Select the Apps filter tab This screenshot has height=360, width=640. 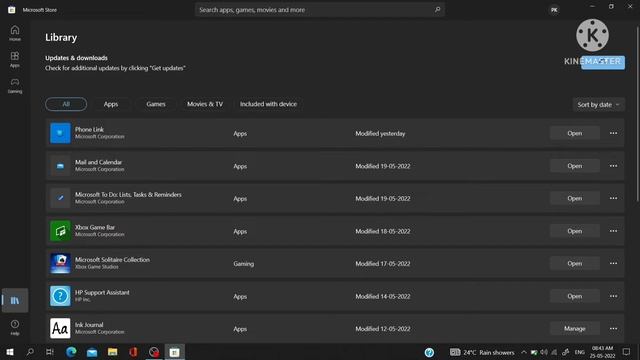(x=111, y=104)
